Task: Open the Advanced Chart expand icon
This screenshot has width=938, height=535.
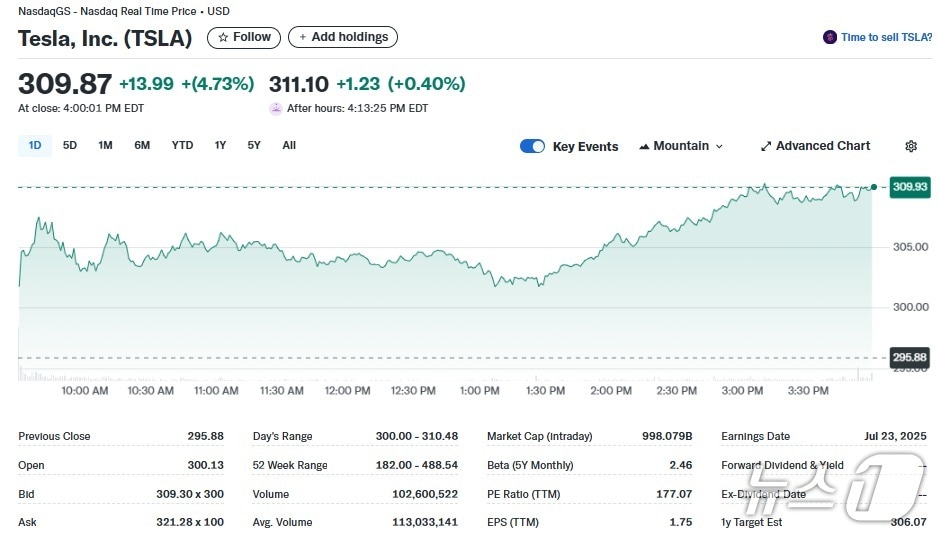Action: 766,146
